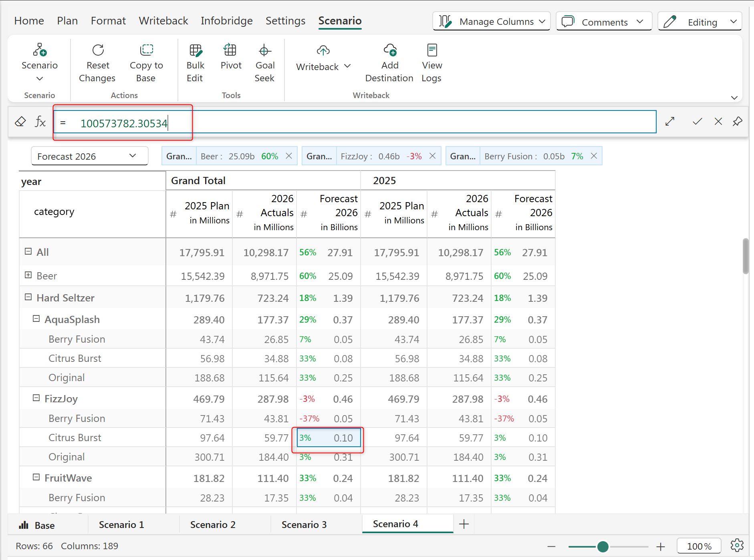Launch Goal Seek tool
Viewport: 754px width, 560px height.
click(x=264, y=50)
